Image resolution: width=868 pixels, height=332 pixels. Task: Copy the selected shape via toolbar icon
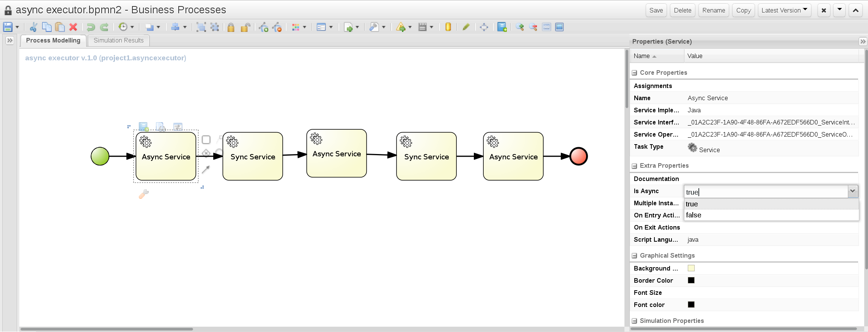pyautogui.click(x=47, y=27)
